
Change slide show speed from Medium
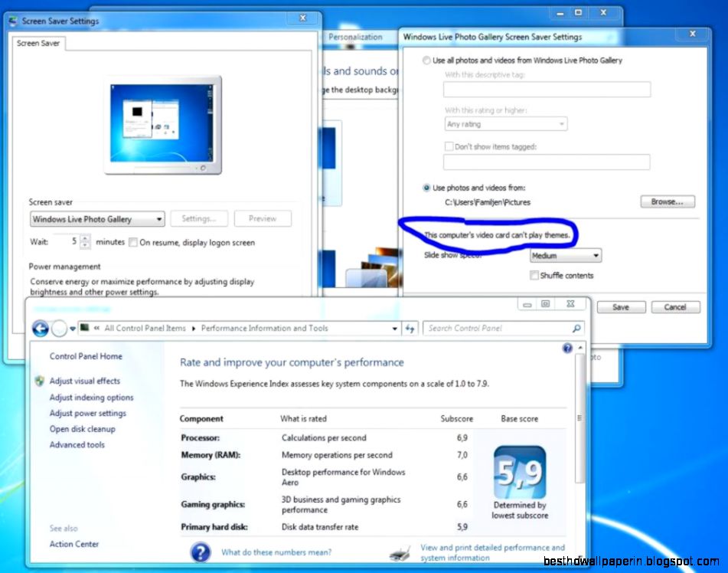tap(565, 255)
